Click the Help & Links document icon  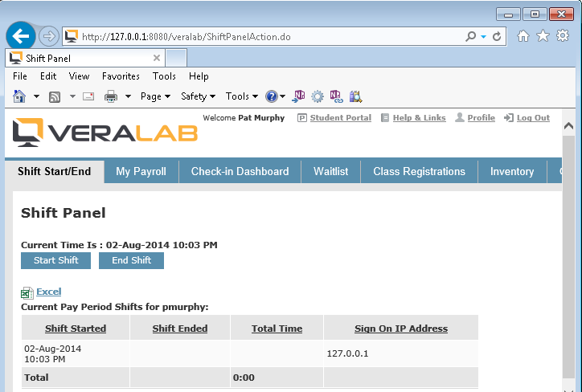385,118
